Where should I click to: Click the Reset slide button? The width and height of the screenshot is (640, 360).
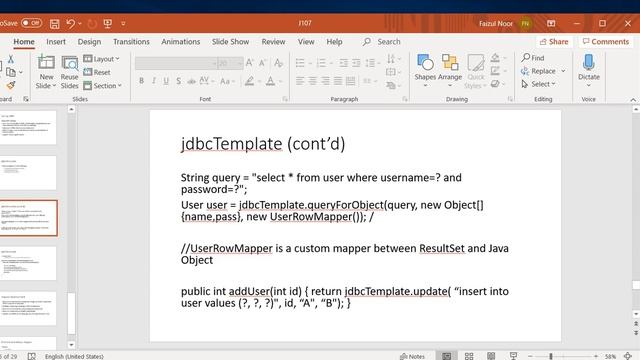pyautogui.click(x=97, y=72)
